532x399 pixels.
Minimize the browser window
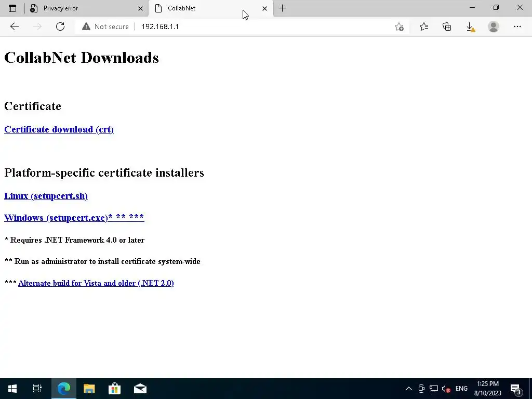pyautogui.click(x=472, y=7)
